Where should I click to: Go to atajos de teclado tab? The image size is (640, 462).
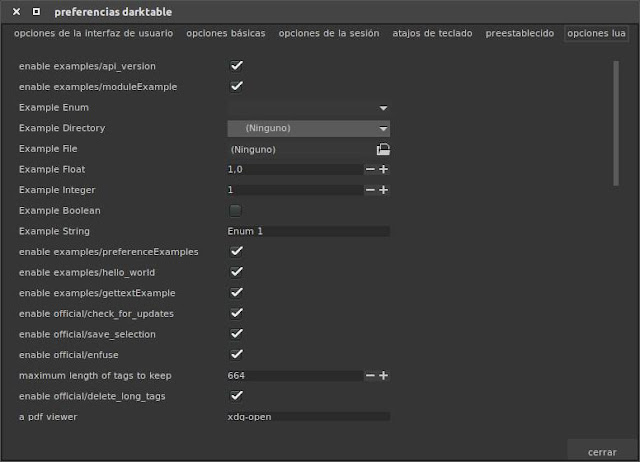point(432,33)
